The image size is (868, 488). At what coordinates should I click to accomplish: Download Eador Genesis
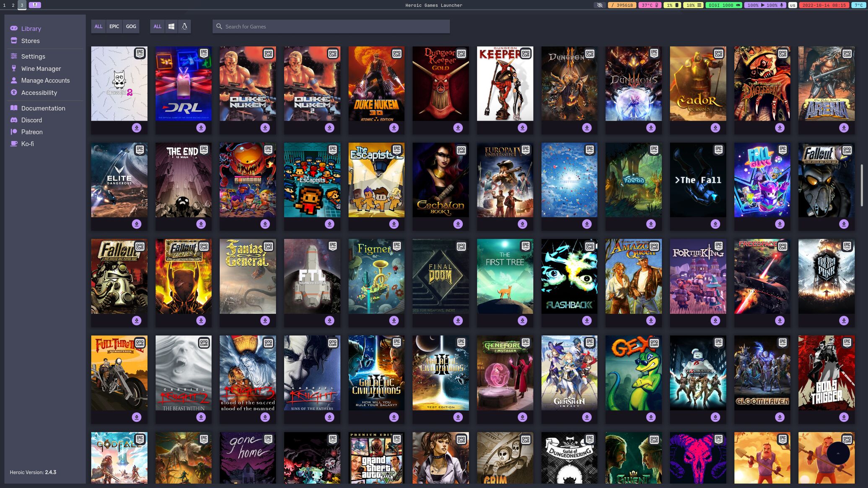[x=715, y=128]
